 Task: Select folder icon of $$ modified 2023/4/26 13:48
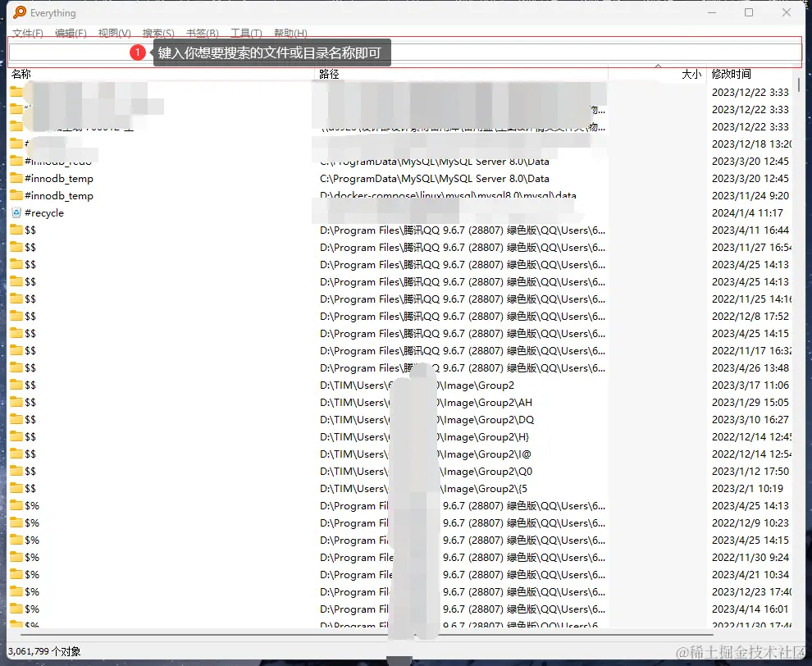pyautogui.click(x=16, y=367)
